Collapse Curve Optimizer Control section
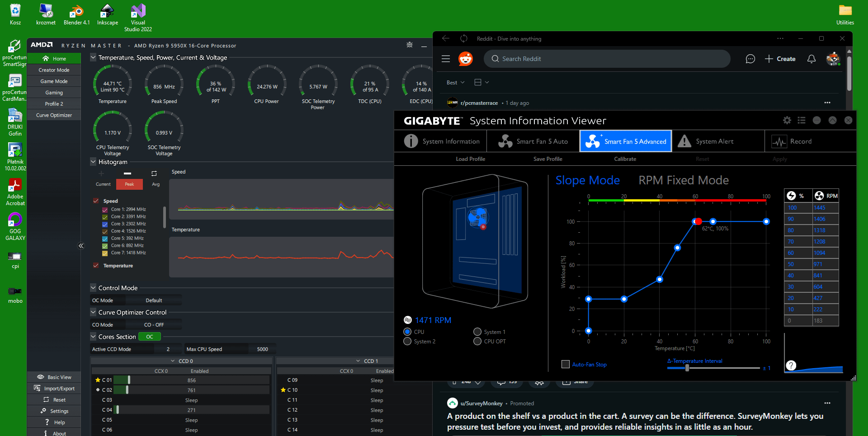 click(x=93, y=312)
